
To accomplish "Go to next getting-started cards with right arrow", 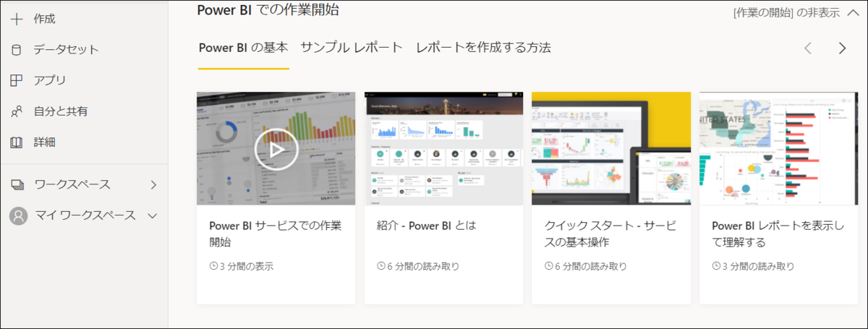I will pyautogui.click(x=842, y=48).
